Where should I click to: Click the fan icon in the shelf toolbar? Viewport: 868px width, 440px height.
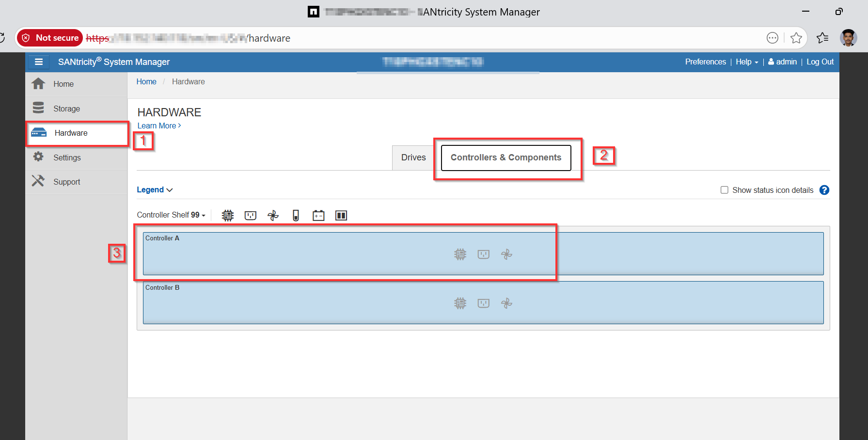(x=273, y=216)
